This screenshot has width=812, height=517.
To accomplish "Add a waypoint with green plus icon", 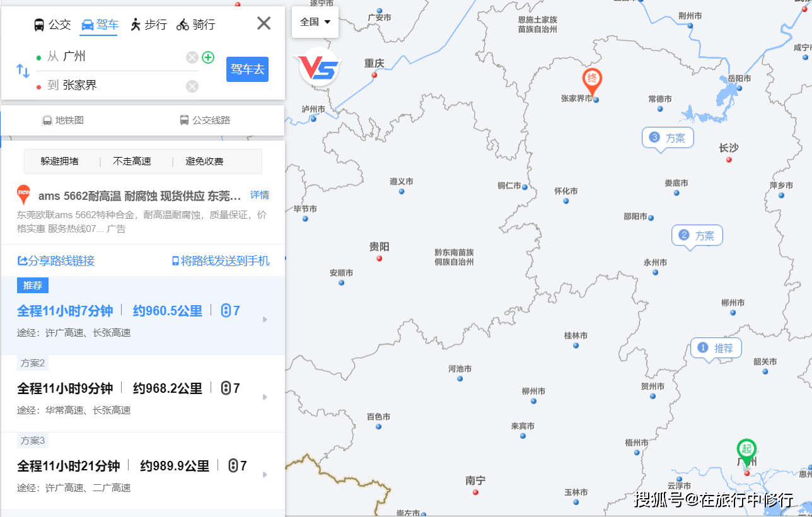I will pyautogui.click(x=208, y=57).
